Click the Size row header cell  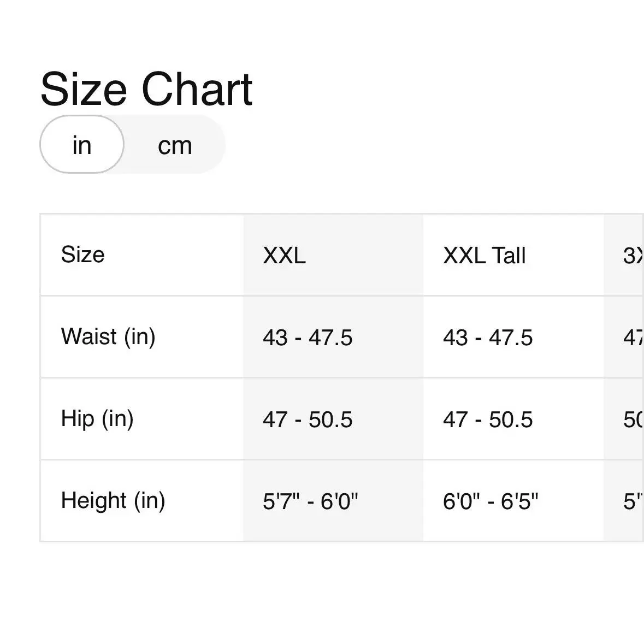tap(142, 255)
